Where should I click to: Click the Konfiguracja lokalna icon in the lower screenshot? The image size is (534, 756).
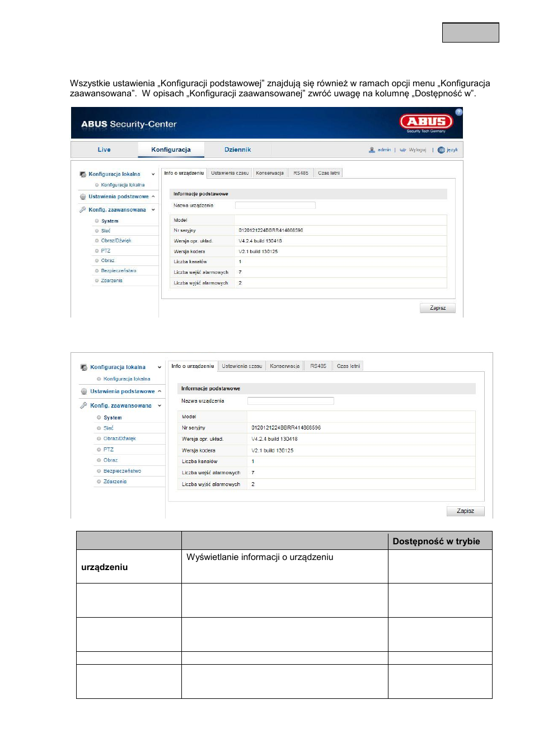click(84, 367)
